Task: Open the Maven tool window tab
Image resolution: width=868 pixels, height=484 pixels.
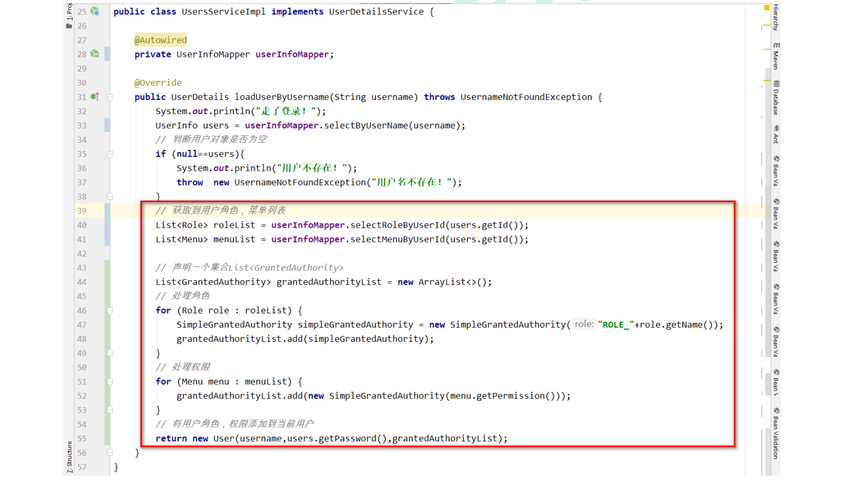Action: pyautogui.click(x=776, y=56)
